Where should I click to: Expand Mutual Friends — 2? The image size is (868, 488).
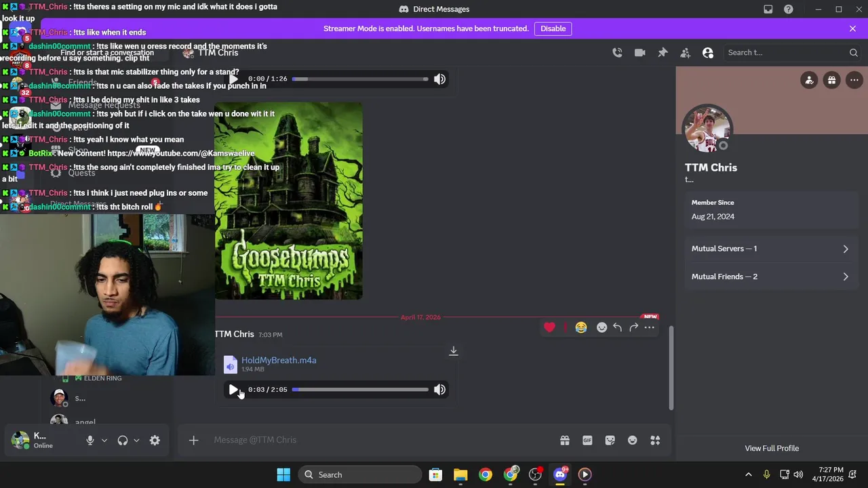772,277
